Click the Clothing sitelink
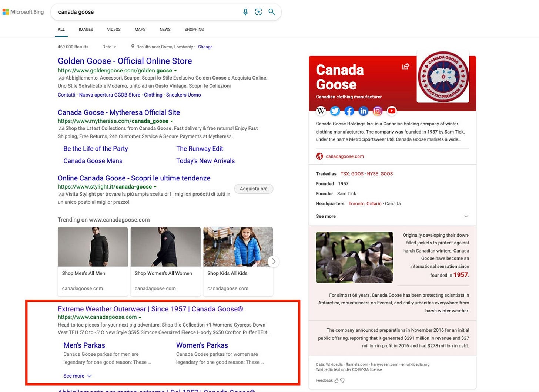The height and width of the screenshot is (392, 539). pyautogui.click(x=153, y=95)
